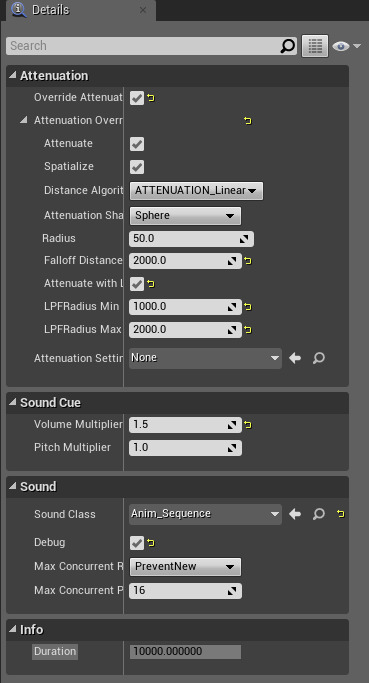Click the Sound Class property label
The image size is (369, 683).
(x=64, y=514)
